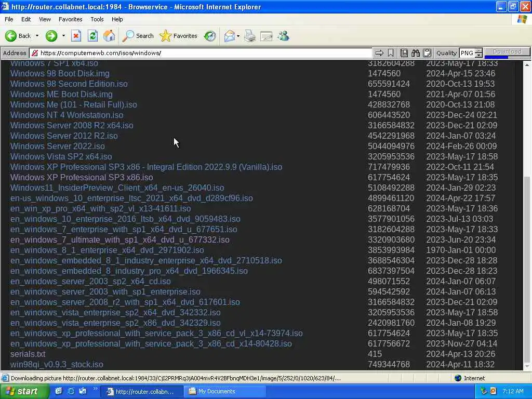Click the Edit page icon
532x399 pixels.
[267, 36]
